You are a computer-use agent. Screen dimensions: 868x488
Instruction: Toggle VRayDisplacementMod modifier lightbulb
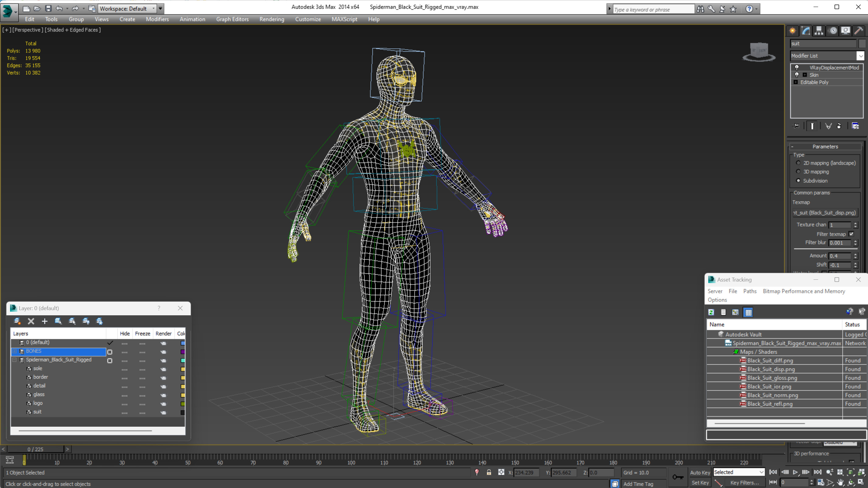point(797,67)
